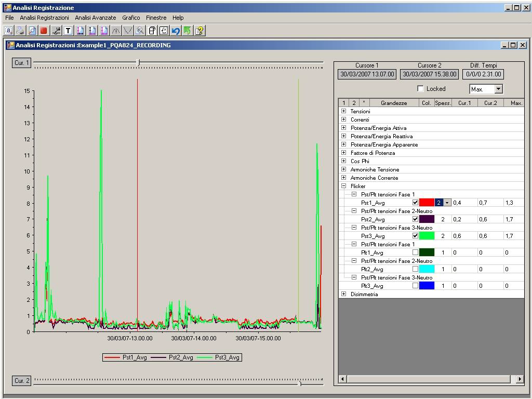
Task: Click the green arrow toolbar icon
Action: click(187, 31)
